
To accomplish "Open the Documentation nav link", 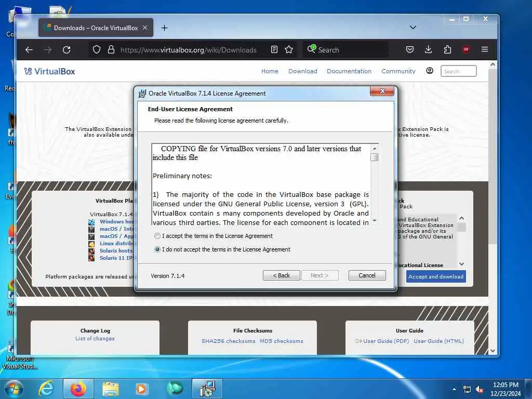I will [x=349, y=71].
